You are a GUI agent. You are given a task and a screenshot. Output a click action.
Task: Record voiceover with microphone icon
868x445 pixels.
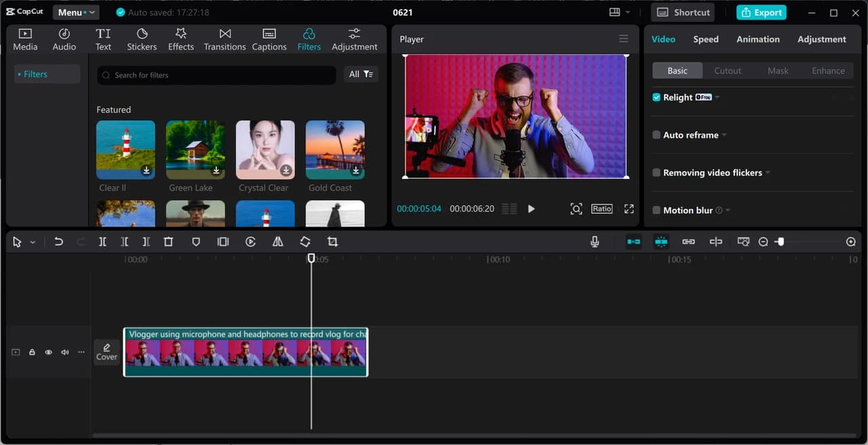point(595,241)
